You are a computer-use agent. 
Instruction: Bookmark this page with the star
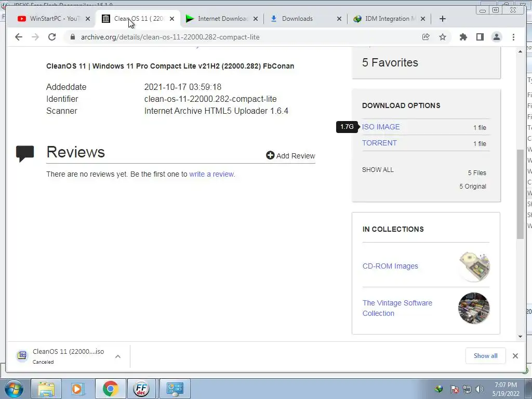(443, 37)
